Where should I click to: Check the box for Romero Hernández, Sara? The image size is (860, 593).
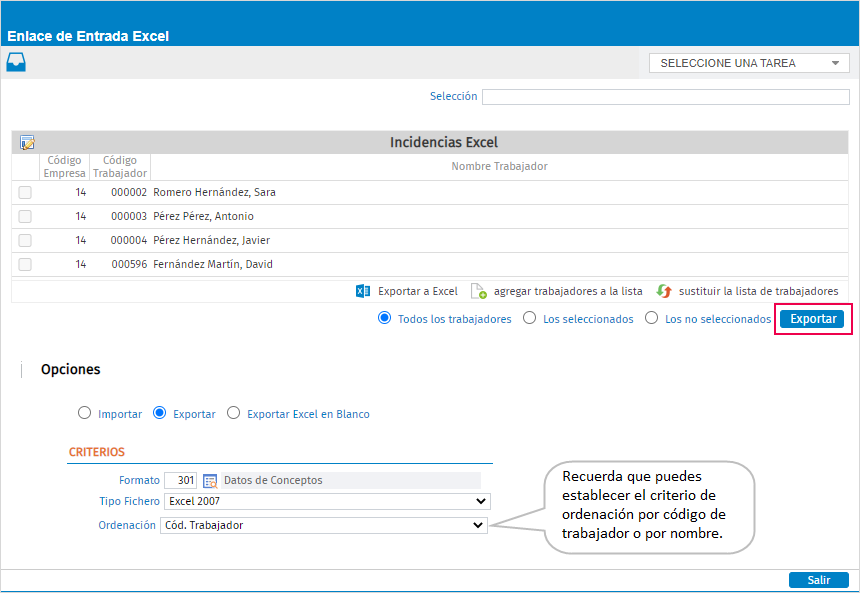pos(25,193)
